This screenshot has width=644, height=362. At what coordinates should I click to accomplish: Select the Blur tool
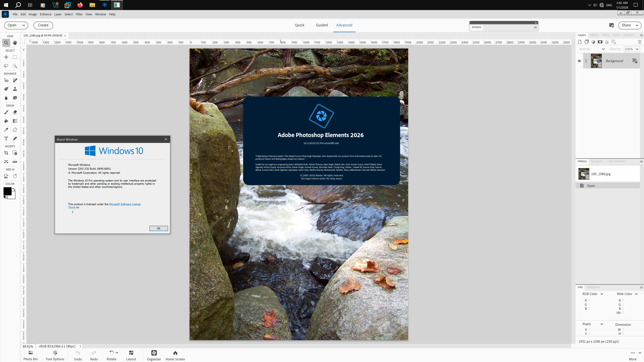(x=6, y=98)
